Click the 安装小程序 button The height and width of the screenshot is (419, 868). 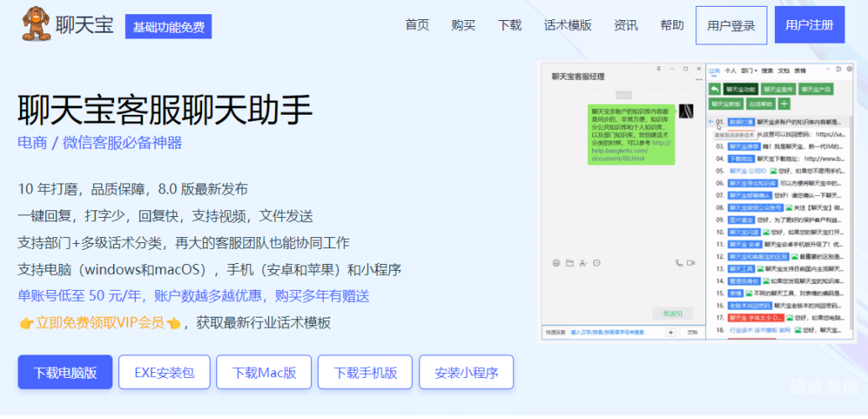click(466, 372)
